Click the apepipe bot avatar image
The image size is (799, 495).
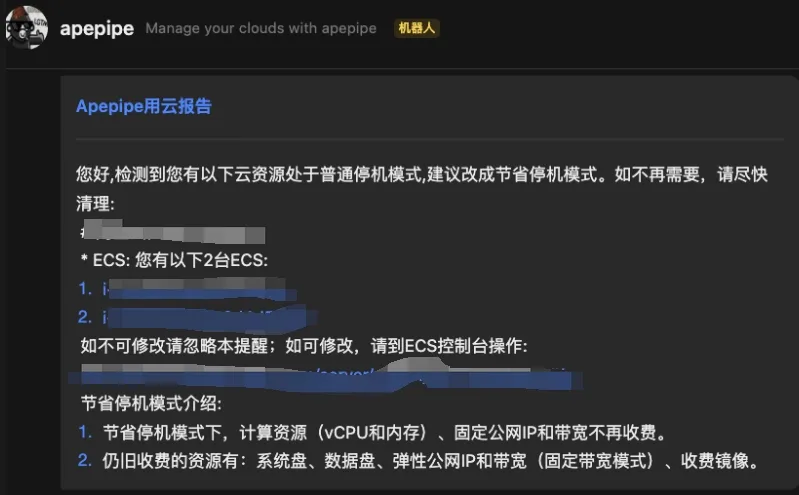click(27, 28)
